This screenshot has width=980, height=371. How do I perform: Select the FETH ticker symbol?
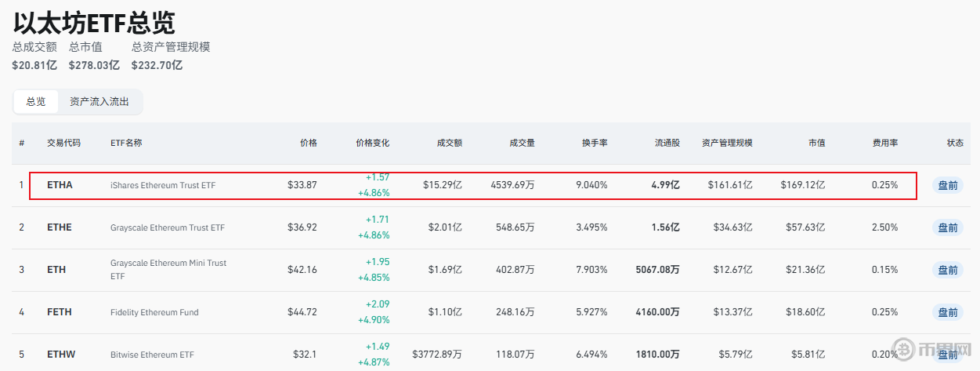60,312
